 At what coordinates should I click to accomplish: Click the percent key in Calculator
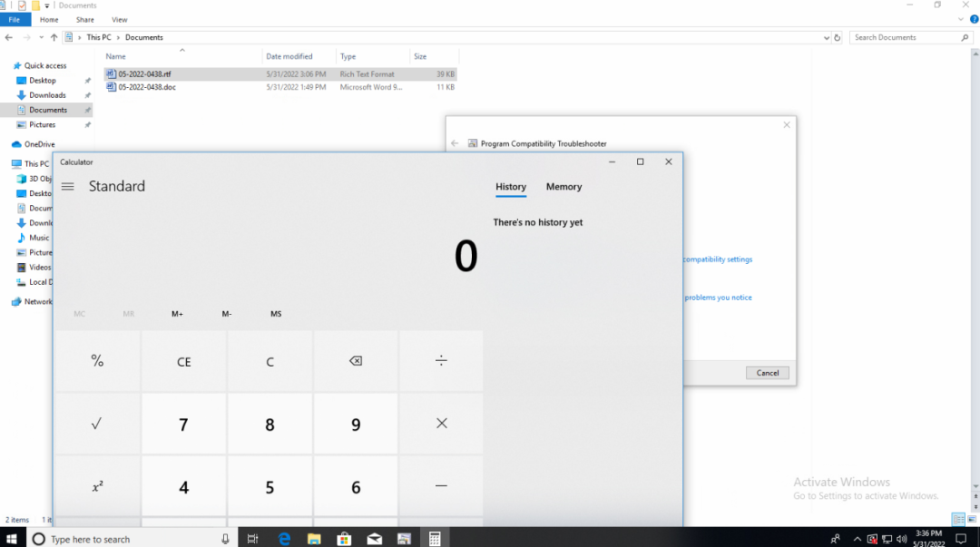click(x=97, y=361)
